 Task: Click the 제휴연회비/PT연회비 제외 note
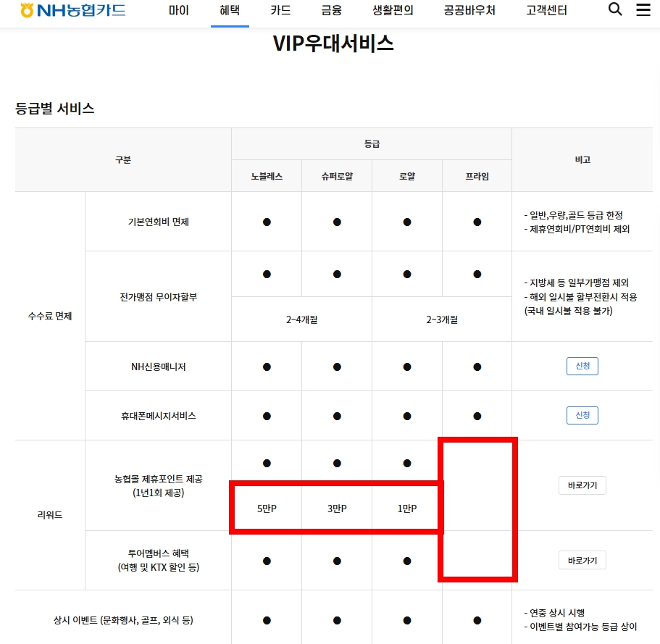pyautogui.click(x=577, y=229)
